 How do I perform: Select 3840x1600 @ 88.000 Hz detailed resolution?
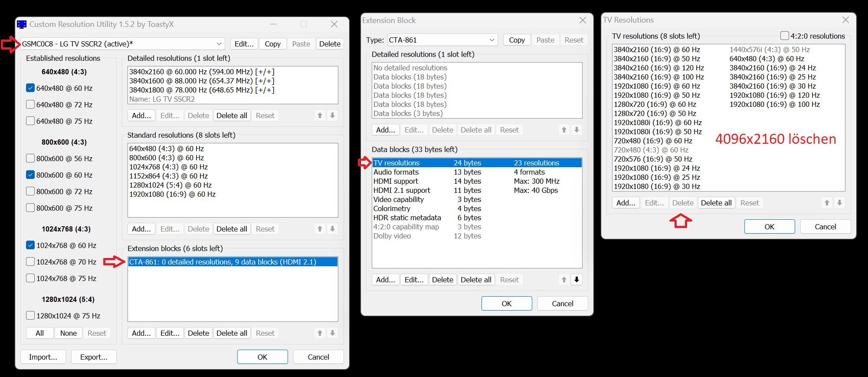[202, 81]
